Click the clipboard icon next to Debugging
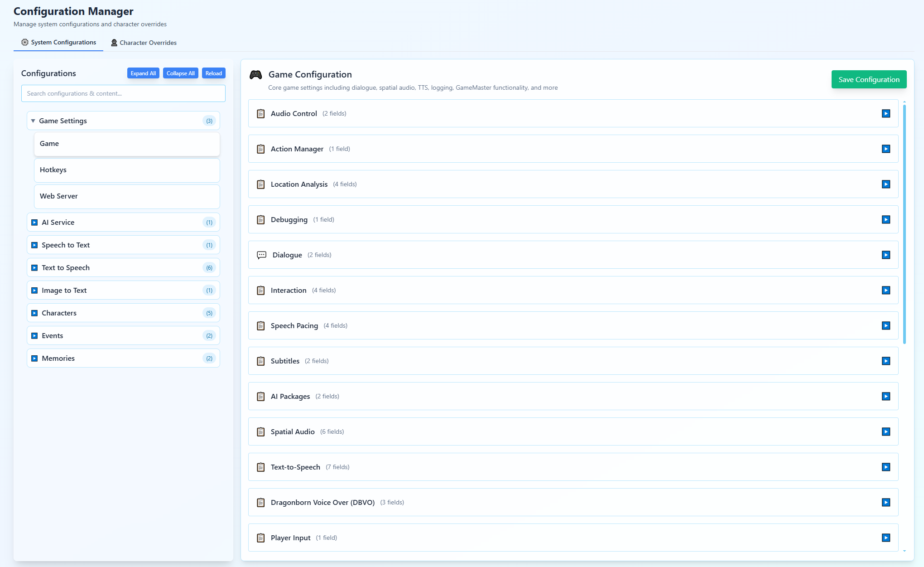This screenshot has width=924, height=567. [261, 220]
